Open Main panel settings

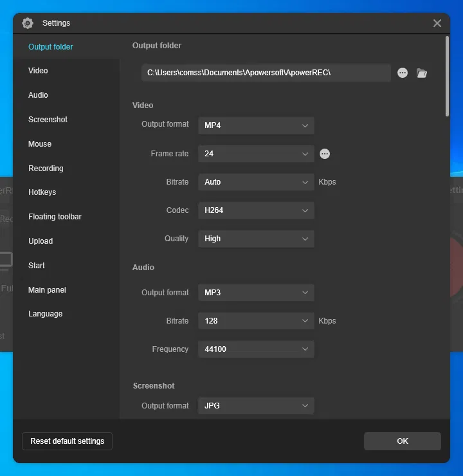[47, 290]
